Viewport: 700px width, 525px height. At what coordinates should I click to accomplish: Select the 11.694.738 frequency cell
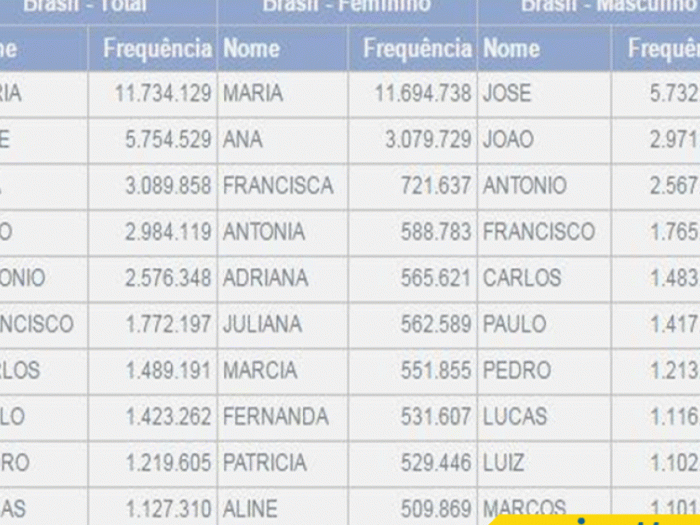[x=412, y=94]
